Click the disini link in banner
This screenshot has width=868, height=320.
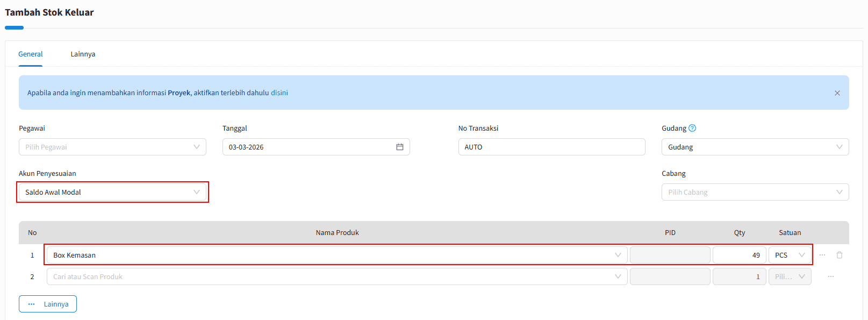279,93
